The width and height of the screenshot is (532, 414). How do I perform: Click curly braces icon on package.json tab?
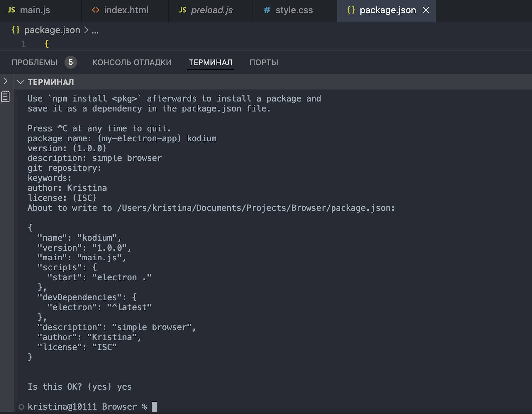[351, 10]
